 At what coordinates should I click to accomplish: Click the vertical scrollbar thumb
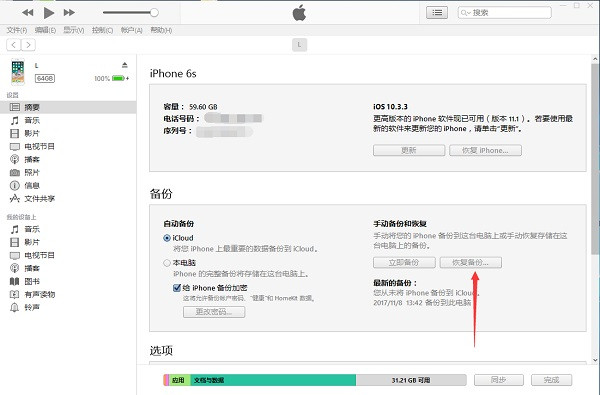point(595,159)
